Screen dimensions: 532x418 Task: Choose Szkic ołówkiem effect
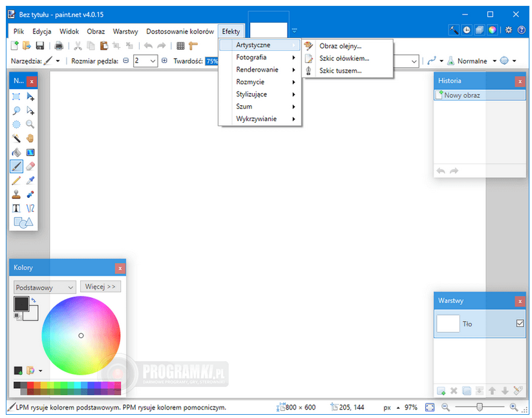(347, 58)
